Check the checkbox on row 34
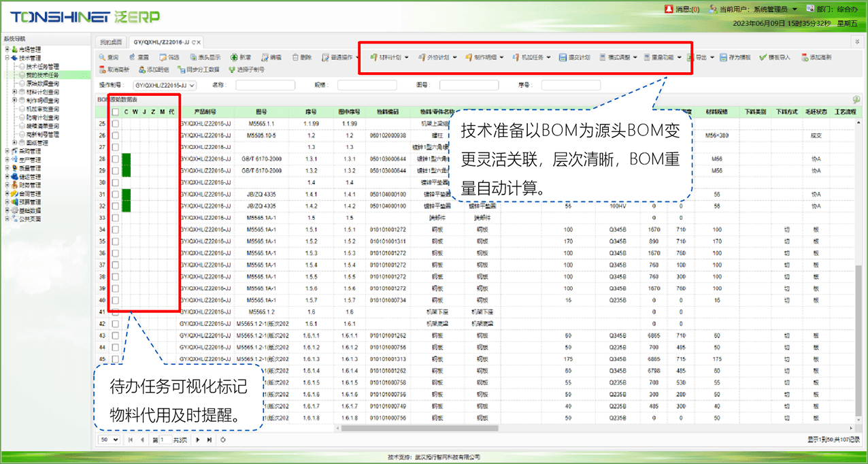 116,230
